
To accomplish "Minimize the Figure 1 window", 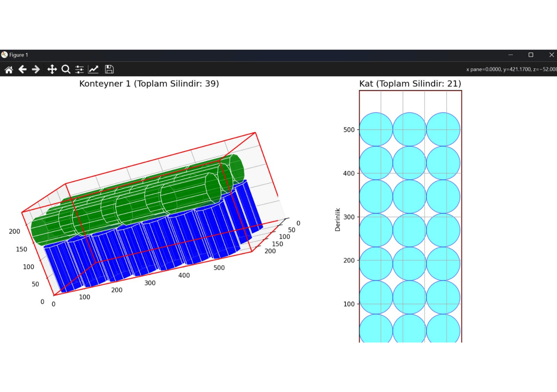I will point(510,55).
